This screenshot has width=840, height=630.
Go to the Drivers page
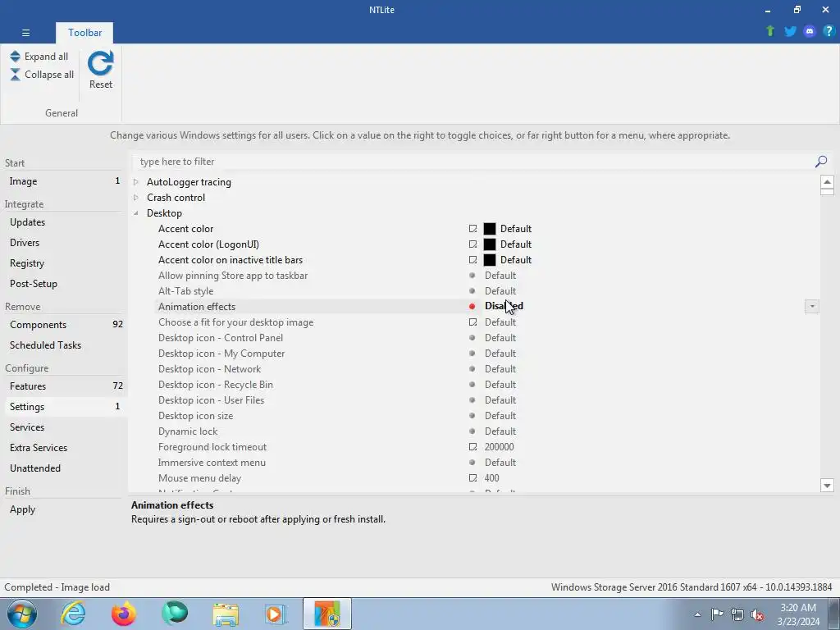[x=64, y=243]
